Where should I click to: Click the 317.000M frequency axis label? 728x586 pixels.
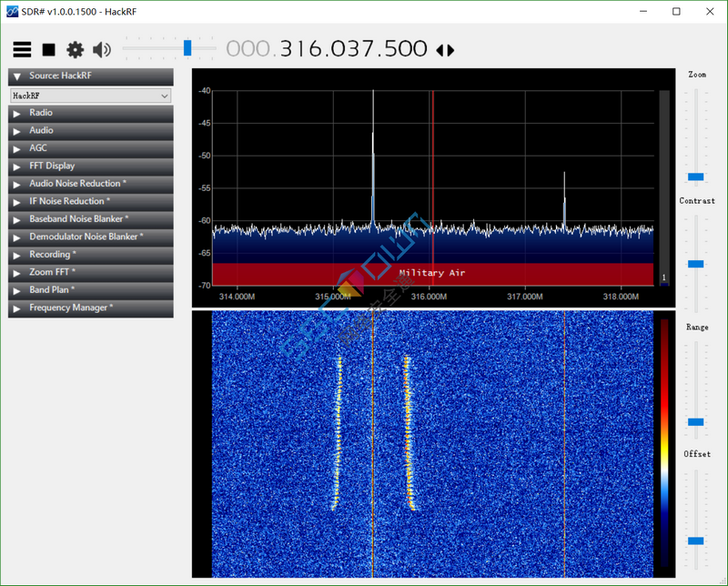(x=525, y=297)
